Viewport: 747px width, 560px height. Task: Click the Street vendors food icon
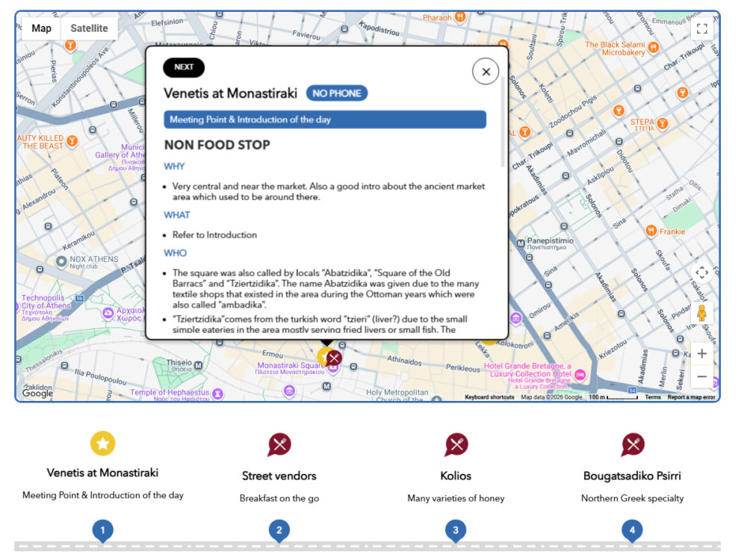pyautogui.click(x=279, y=445)
